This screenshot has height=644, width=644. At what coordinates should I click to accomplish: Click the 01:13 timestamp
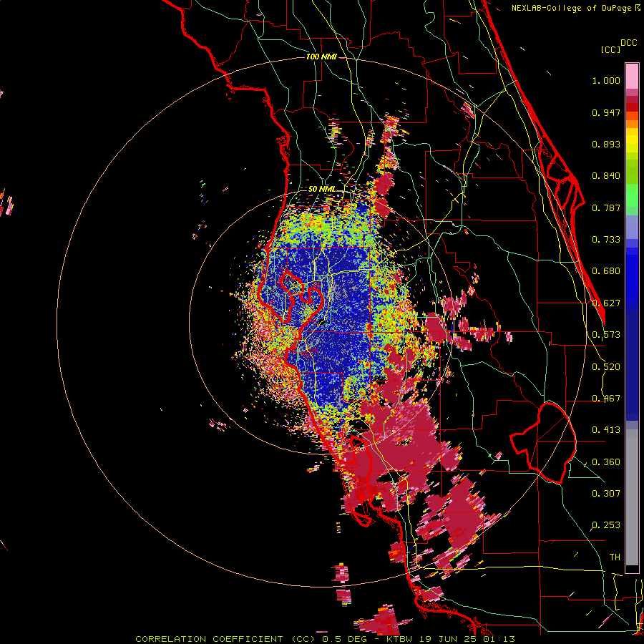pyautogui.click(x=499, y=639)
